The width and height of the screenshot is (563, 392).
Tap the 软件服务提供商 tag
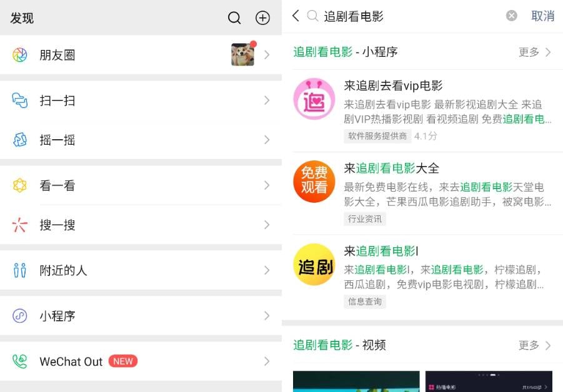click(x=377, y=136)
